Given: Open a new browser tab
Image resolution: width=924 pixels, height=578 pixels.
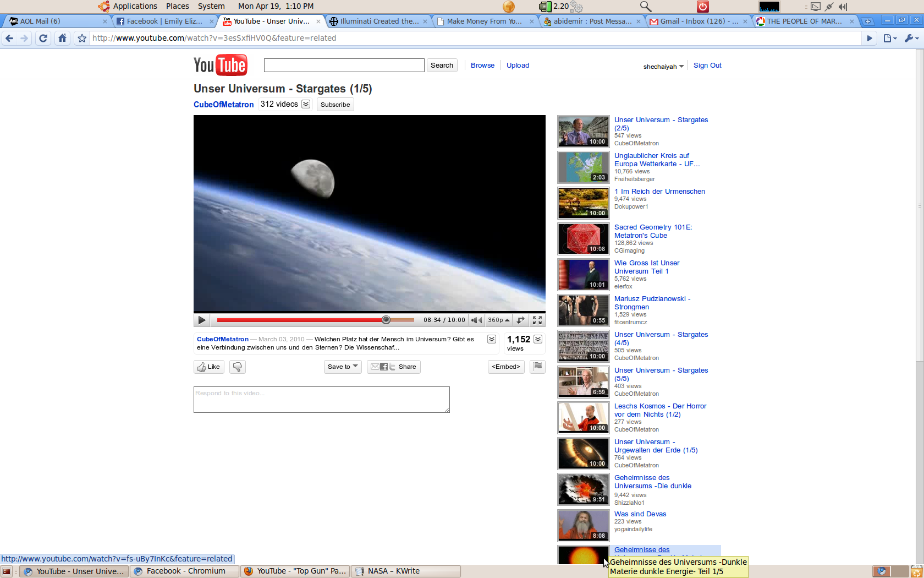Looking at the screenshot, I should tap(868, 21).
